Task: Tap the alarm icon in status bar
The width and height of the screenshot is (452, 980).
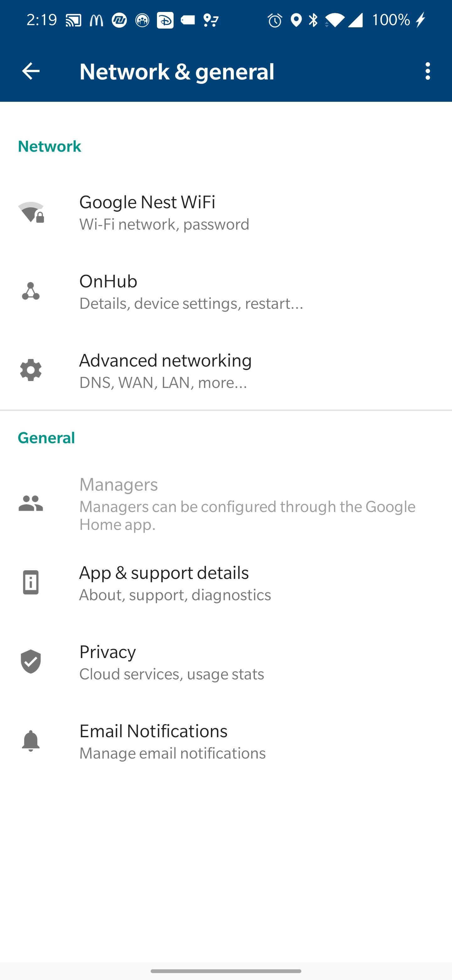Action: click(274, 20)
